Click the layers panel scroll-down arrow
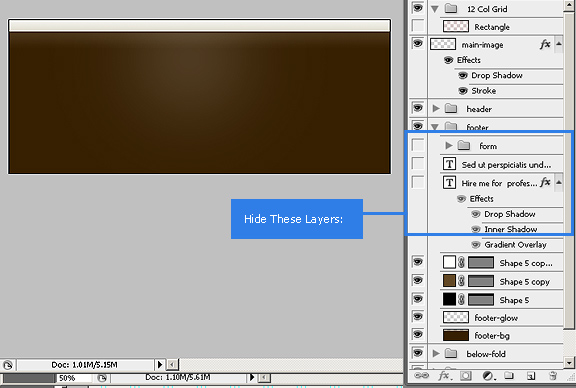 [569, 363]
